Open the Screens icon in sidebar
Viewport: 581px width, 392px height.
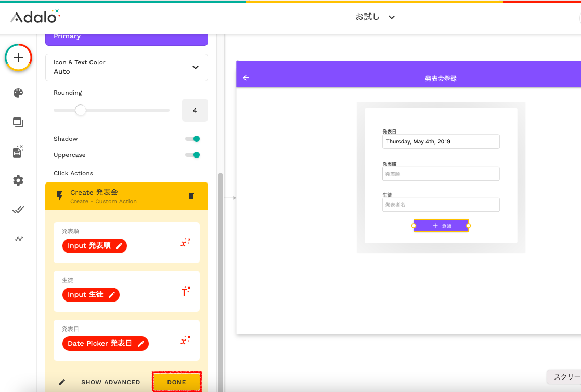point(18,122)
